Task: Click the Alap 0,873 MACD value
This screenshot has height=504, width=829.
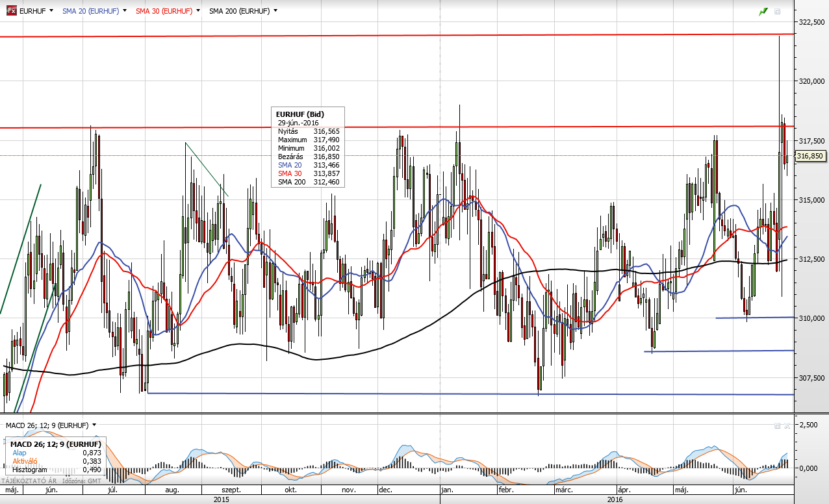Action: click(x=91, y=452)
